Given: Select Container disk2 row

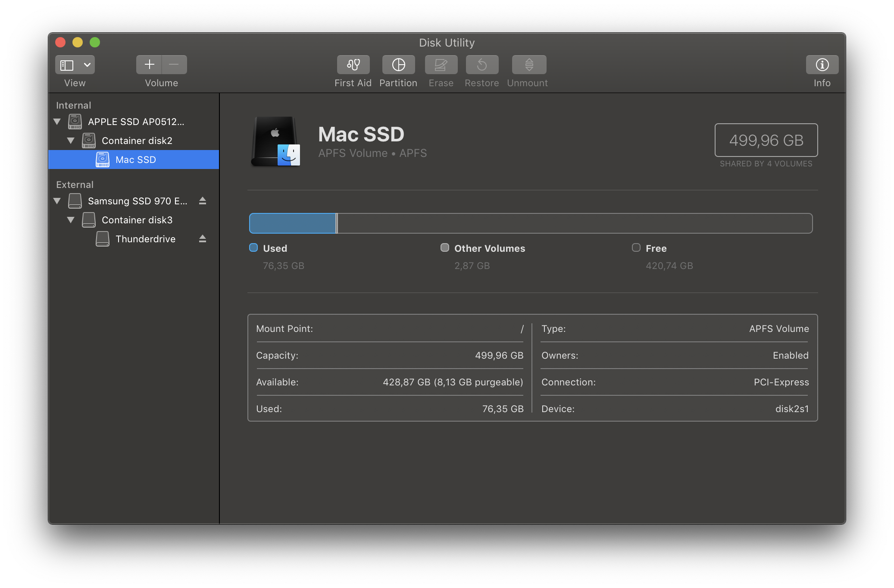Looking at the screenshot, I should 134,141.
